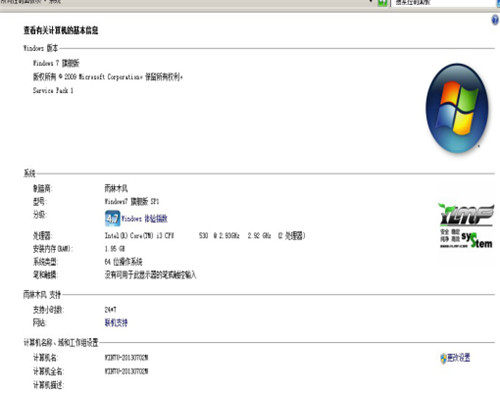Image resolution: width=500 pixels, height=393 pixels.
Task: Open the address bar history dropdown arrow
Action: tap(371, 2)
